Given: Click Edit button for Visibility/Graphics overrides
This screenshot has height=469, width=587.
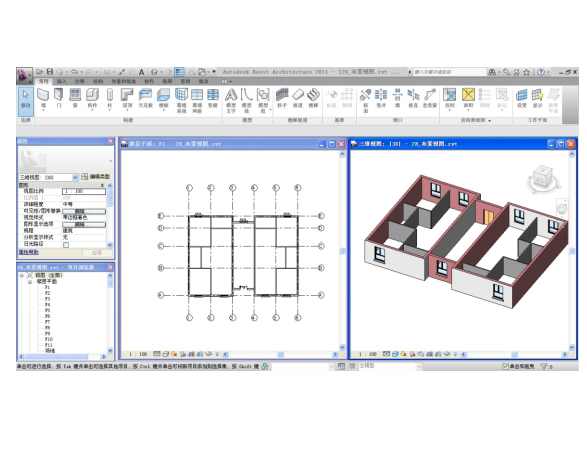Looking at the screenshot, I should click(x=84, y=211).
